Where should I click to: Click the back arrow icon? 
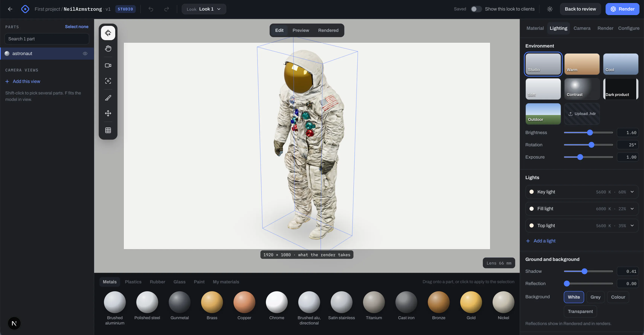[10, 9]
